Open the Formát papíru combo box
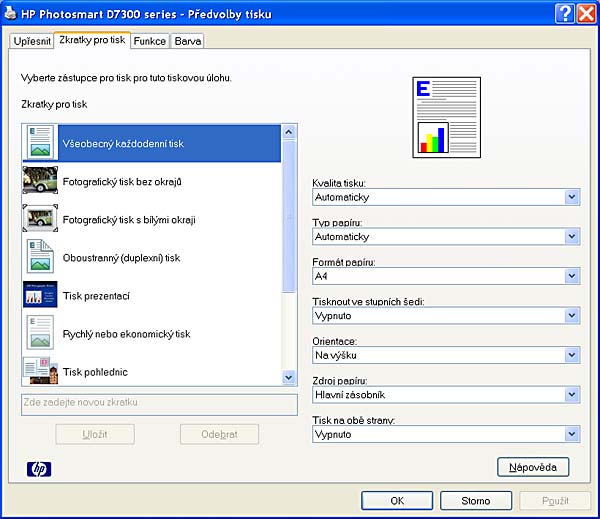 (x=445, y=276)
